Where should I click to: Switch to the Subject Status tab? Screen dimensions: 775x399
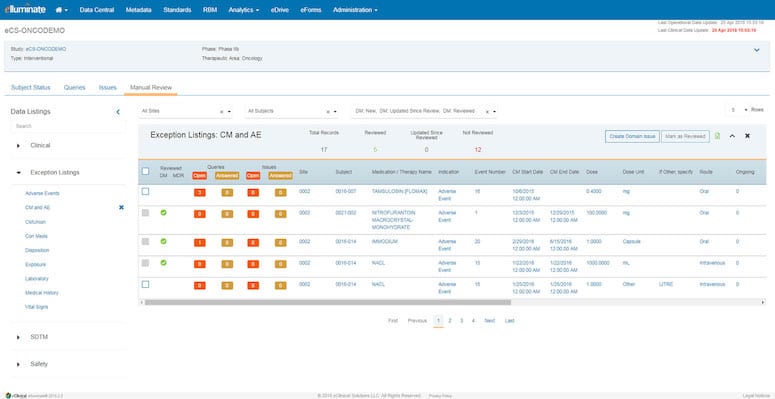tap(31, 88)
